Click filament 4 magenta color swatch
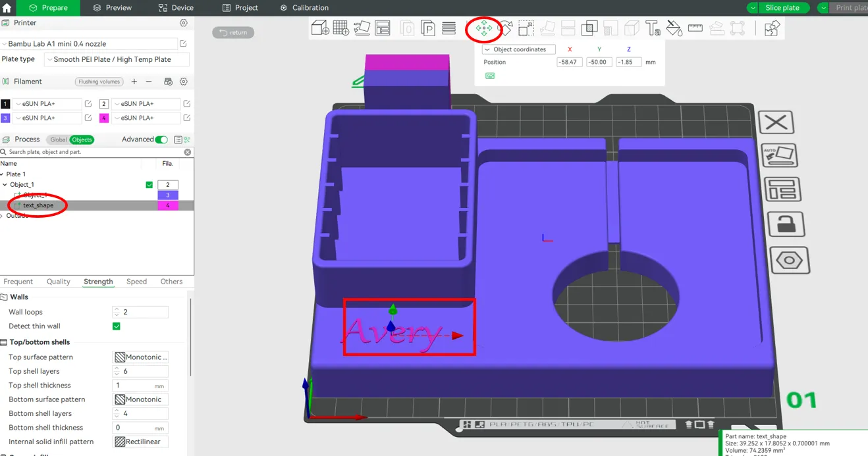Screen dimensions: 868x456 103,118
